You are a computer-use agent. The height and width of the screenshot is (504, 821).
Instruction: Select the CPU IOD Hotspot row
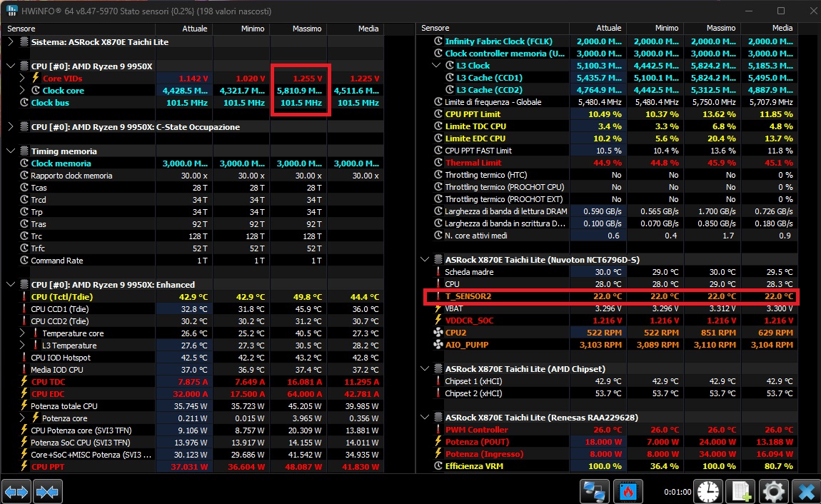pyautogui.click(x=192, y=358)
